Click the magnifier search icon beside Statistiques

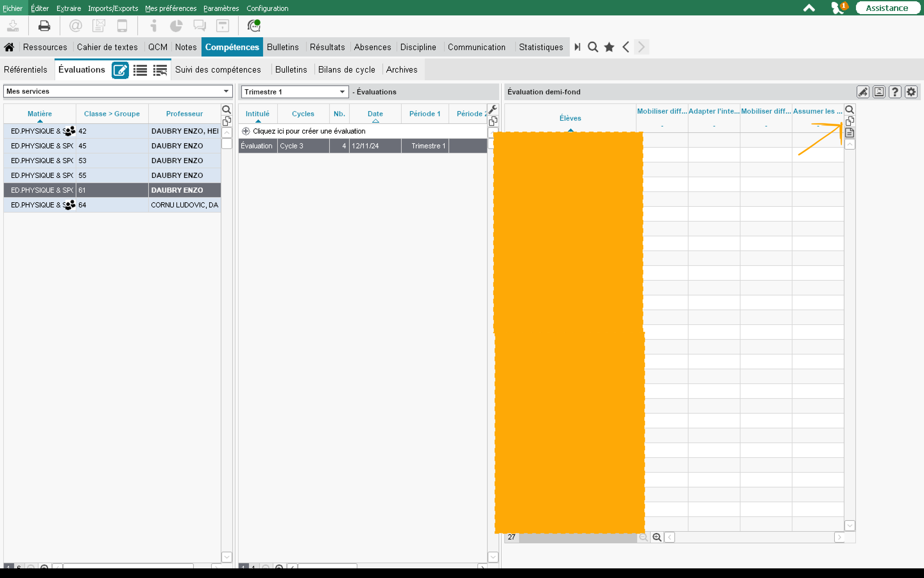point(593,47)
